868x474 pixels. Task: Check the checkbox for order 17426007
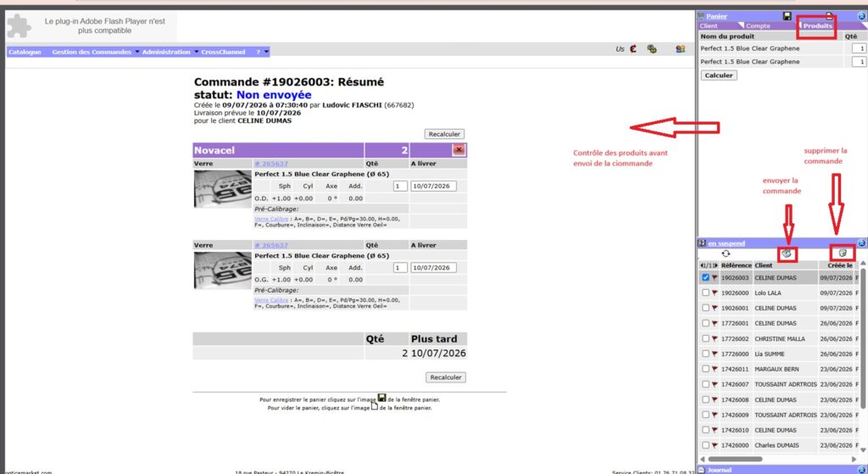(705, 384)
